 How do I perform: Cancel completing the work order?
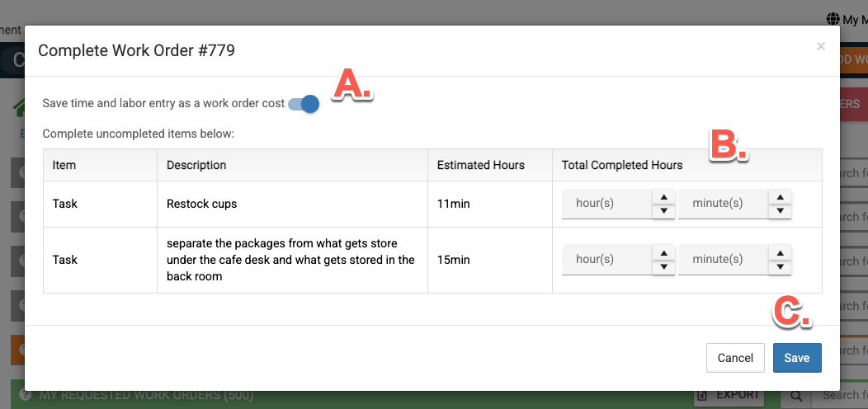coord(734,358)
